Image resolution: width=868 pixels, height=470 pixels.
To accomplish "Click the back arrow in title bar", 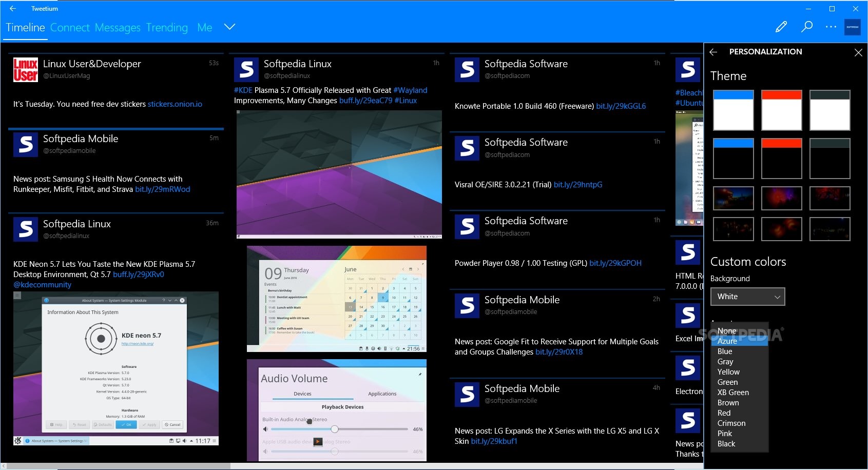I will 13,8.
